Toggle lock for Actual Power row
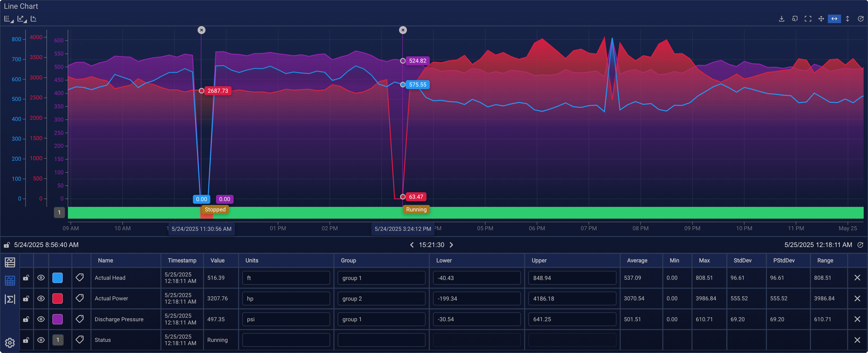868x353 pixels. click(x=26, y=299)
